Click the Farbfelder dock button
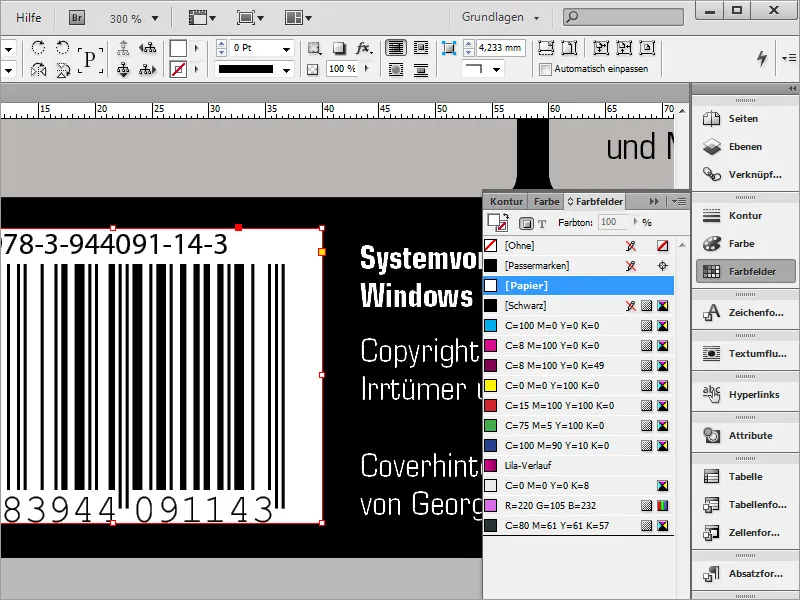The width and height of the screenshot is (800, 600). coord(745,271)
